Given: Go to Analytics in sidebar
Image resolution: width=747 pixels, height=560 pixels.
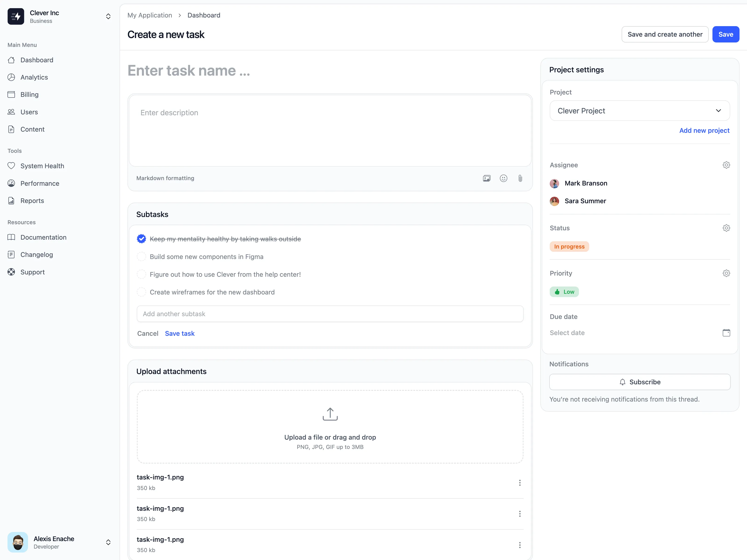Looking at the screenshot, I should [34, 77].
